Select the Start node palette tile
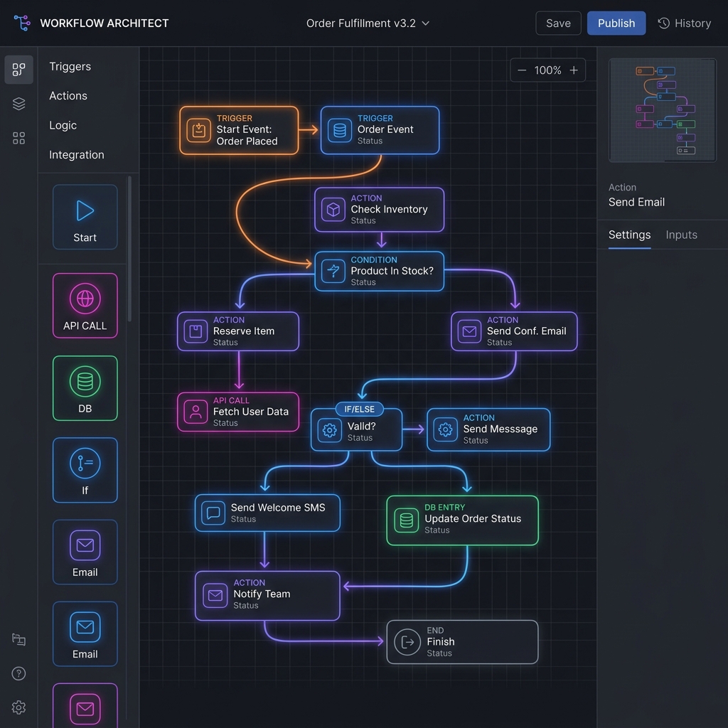This screenshot has height=728, width=728. 85,217
